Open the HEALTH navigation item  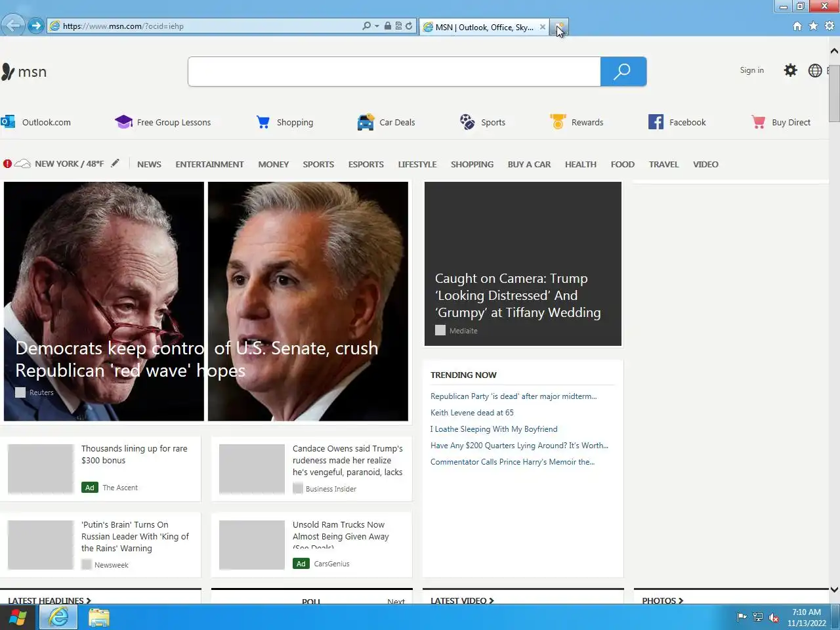pyautogui.click(x=581, y=164)
